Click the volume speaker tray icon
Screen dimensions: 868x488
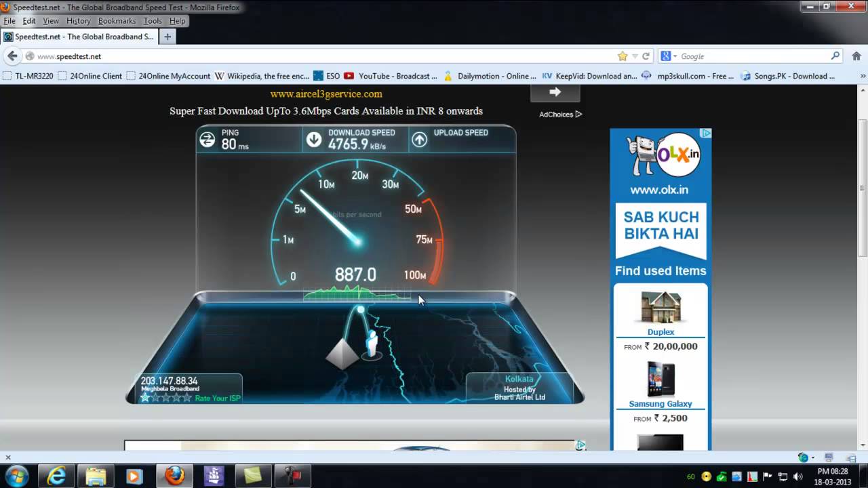797,476
